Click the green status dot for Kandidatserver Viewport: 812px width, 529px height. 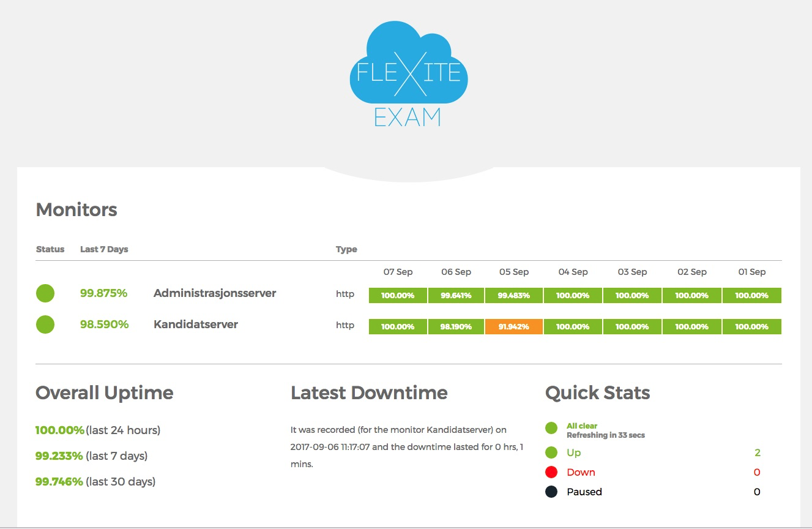click(x=45, y=325)
